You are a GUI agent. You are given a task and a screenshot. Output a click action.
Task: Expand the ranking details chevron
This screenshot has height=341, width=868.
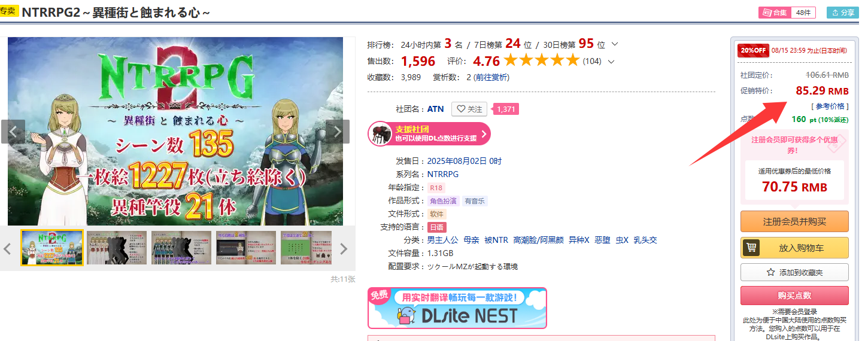pyautogui.click(x=615, y=44)
